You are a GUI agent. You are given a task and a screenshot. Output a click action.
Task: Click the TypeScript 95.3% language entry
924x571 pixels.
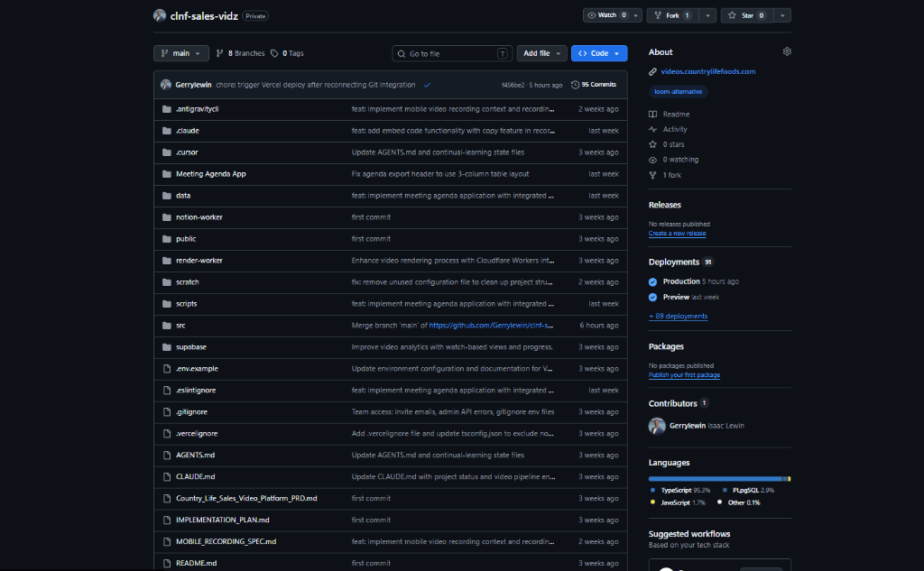[680, 491]
